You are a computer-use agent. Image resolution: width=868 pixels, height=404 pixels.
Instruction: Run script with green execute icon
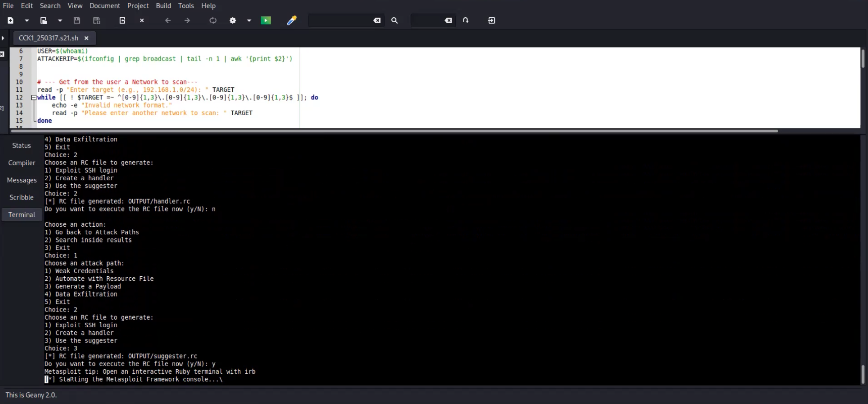[266, 21]
